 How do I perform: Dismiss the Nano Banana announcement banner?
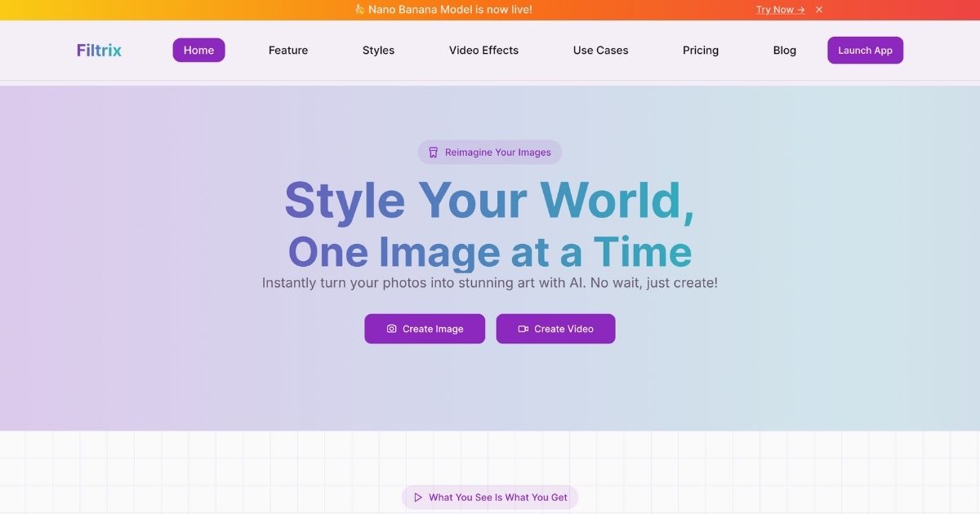[x=818, y=10]
